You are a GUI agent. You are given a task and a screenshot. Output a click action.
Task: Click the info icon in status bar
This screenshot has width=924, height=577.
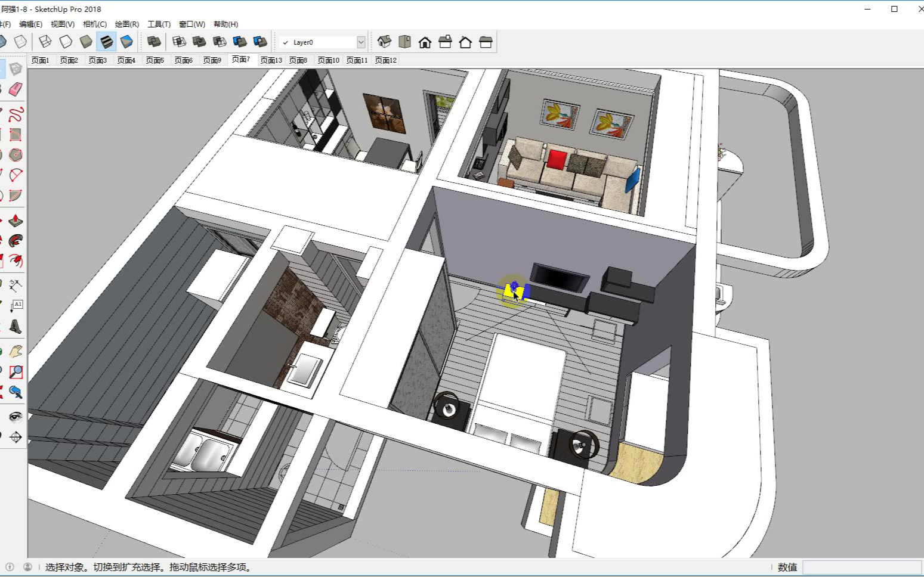click(x=10, y=567)
